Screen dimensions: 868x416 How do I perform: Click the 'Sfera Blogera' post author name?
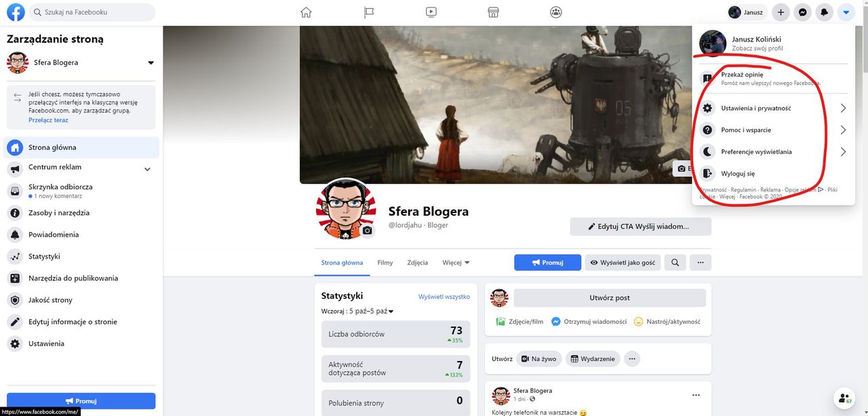pos(533,391)
